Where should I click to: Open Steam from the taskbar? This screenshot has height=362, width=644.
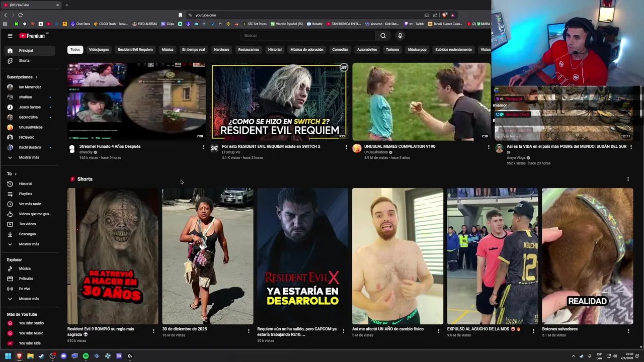coord(41,356)
